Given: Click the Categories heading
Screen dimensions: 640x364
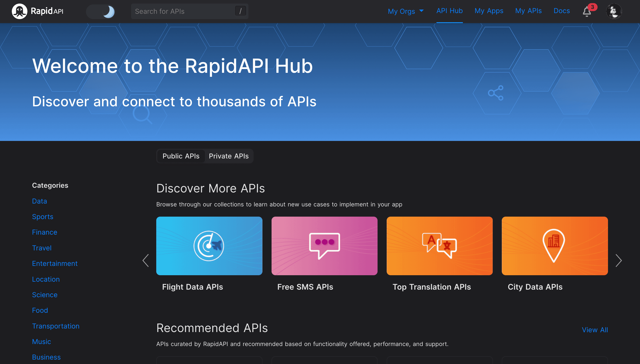Looking at the screenshot, I should (50, 185).
